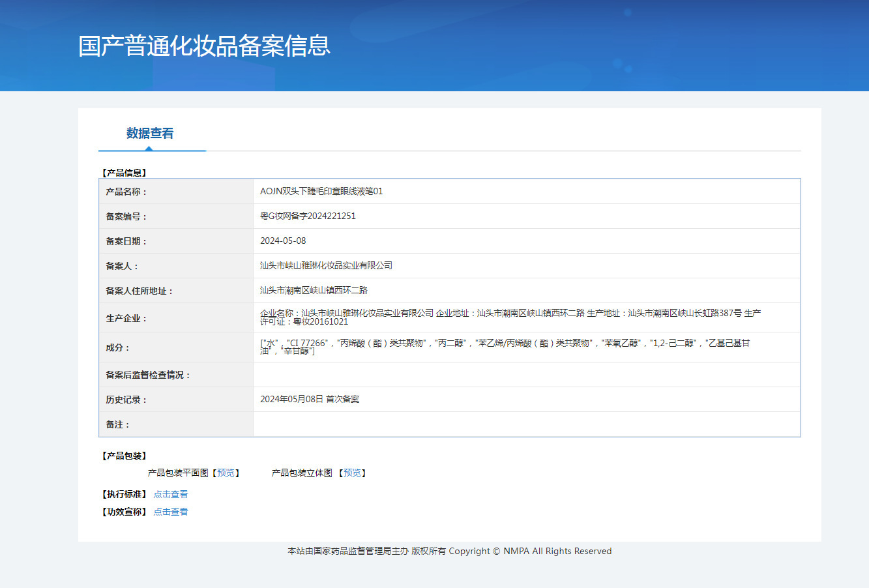The width and height of the screenshot is (869, 588).
Task: Click the 备注 row label
Action: click(x=118, y=424)
